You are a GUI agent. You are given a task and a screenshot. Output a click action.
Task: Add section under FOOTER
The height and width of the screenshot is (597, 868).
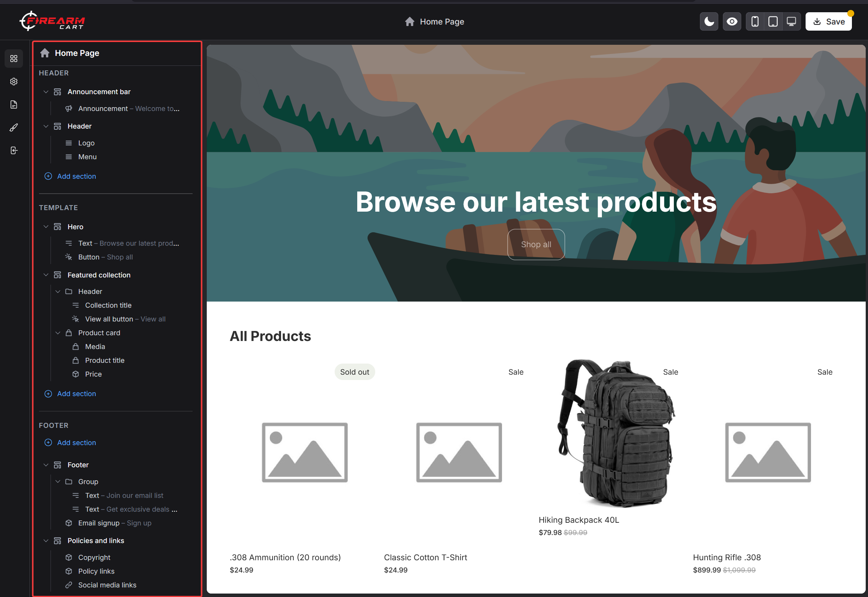coord(70,443)
